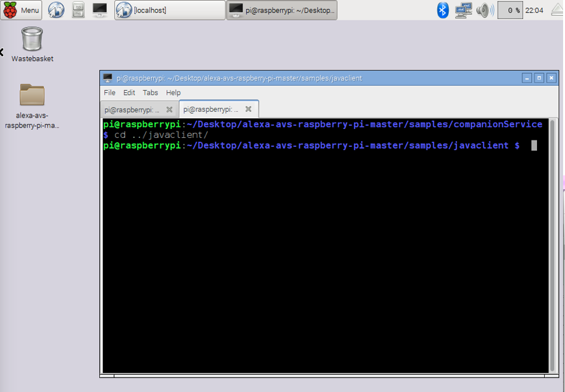This screenshot has height=392, width=565.
Task: Close the terminal window
Action: click(x=551, y=78)
